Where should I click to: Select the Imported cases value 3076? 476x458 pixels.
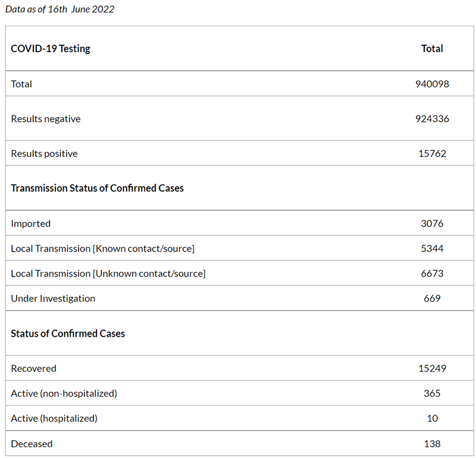pyautogui.click(x=432, y=224)
